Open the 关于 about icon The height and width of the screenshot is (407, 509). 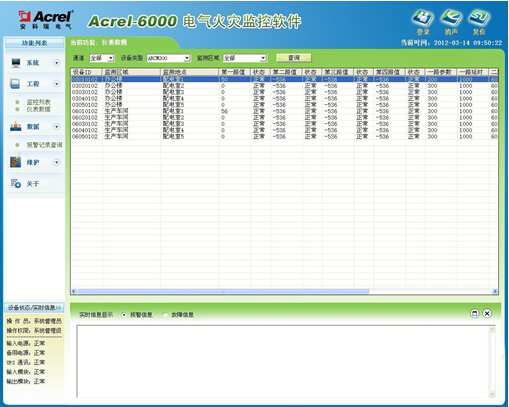click(x=16, y=183)
